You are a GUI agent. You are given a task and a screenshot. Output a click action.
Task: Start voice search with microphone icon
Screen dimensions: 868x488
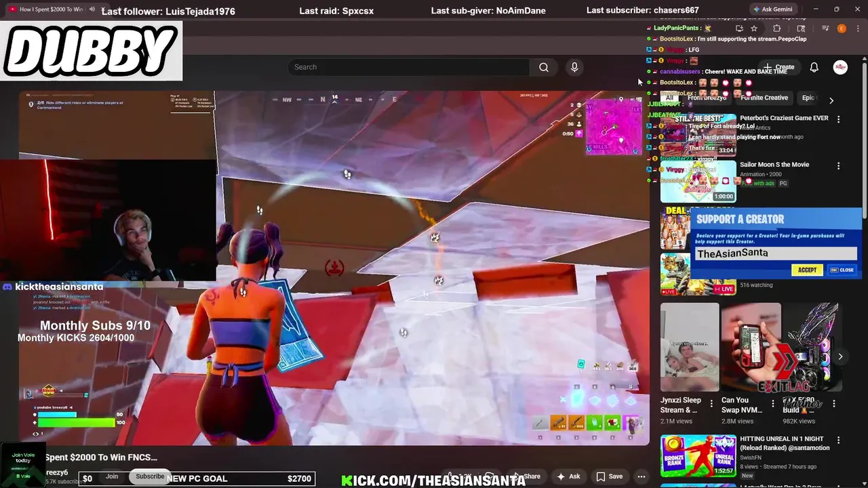tap(574, 67)
